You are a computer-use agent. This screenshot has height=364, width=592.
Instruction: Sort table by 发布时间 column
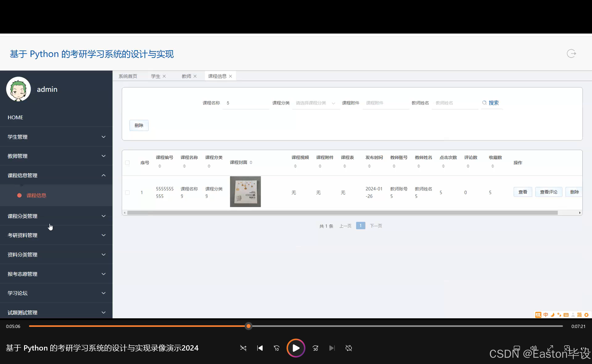coord(369,166)
